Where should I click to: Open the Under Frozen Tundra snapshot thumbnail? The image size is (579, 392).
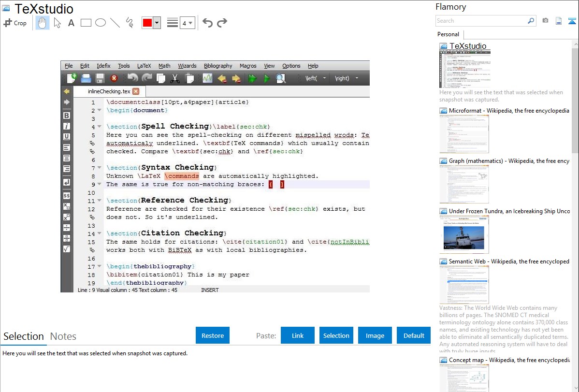click(464, 234)
